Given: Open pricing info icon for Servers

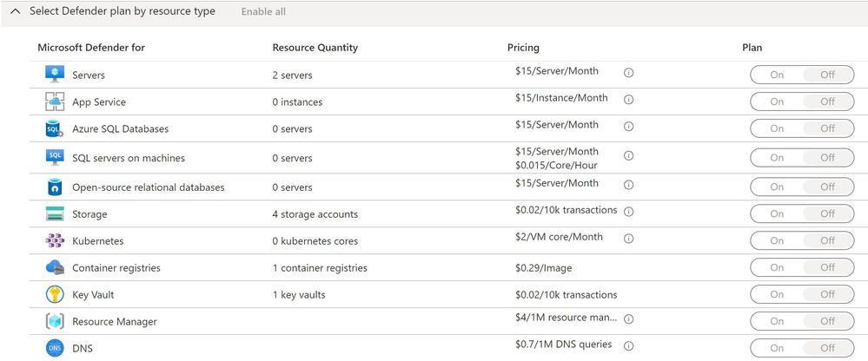Looking at the screenshot, I should point(628,72).
